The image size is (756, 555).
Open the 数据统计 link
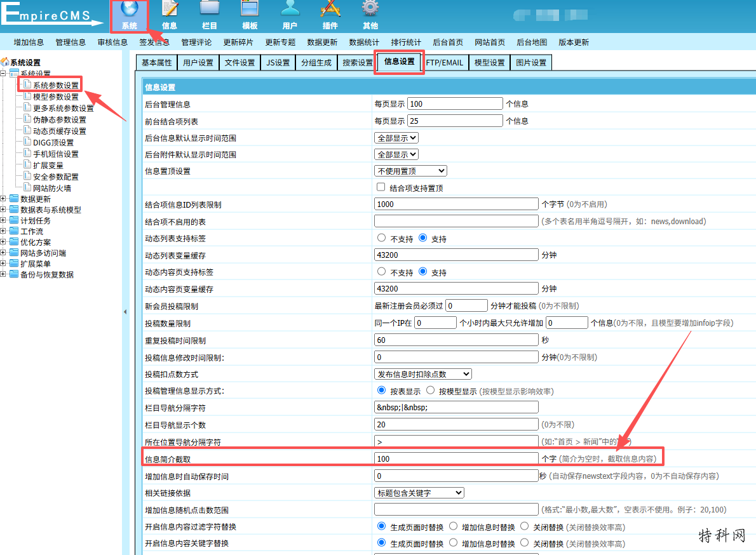click(x=364, y=43)
